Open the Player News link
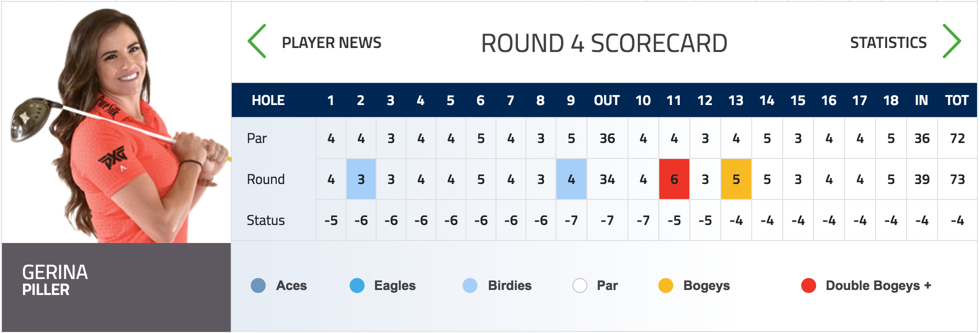Screen dimensions: 980x333 coord(331,43)
